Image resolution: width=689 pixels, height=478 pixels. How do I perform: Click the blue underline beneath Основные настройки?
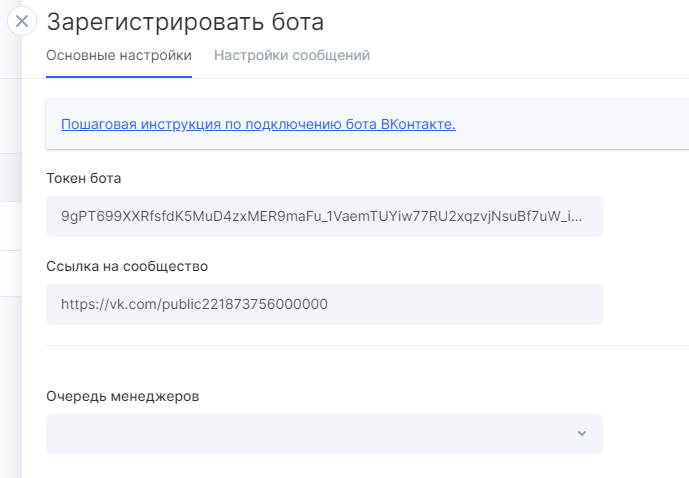pos(119,77)
